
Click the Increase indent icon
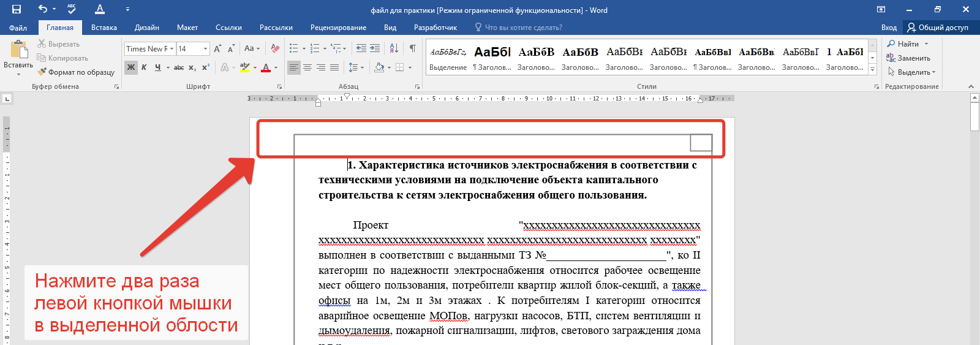coord(375,48)
